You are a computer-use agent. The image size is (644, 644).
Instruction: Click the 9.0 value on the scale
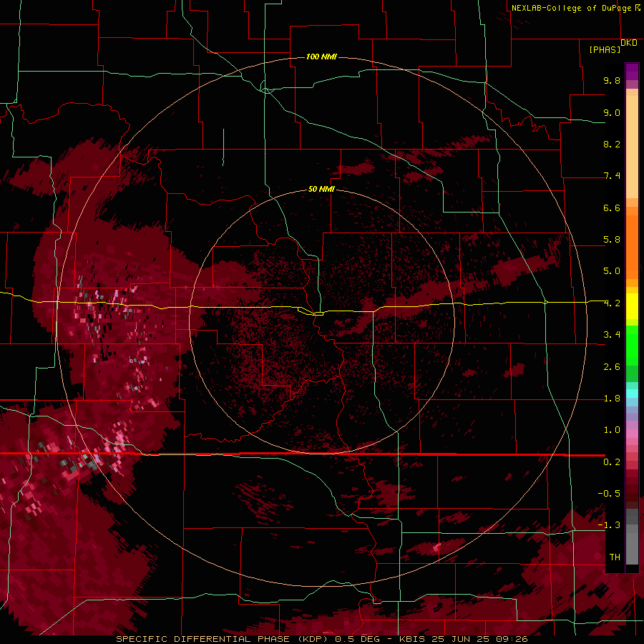tap(612, 112)
